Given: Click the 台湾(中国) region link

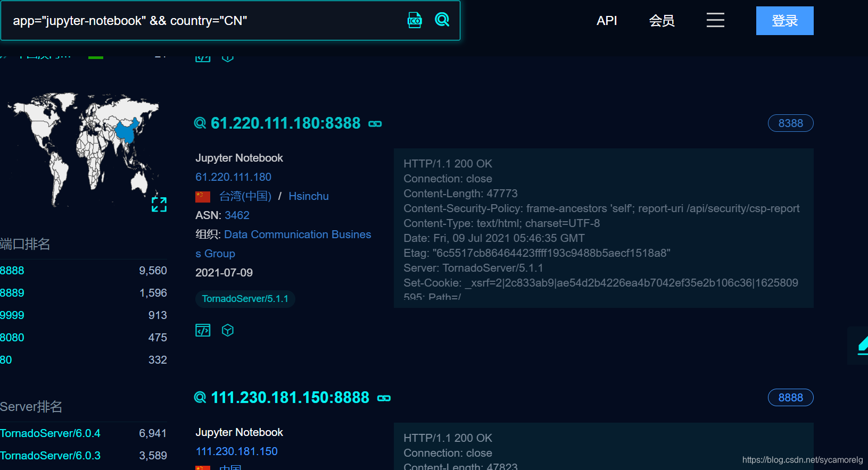Looking at the screenshot, I should click(245, 196).
